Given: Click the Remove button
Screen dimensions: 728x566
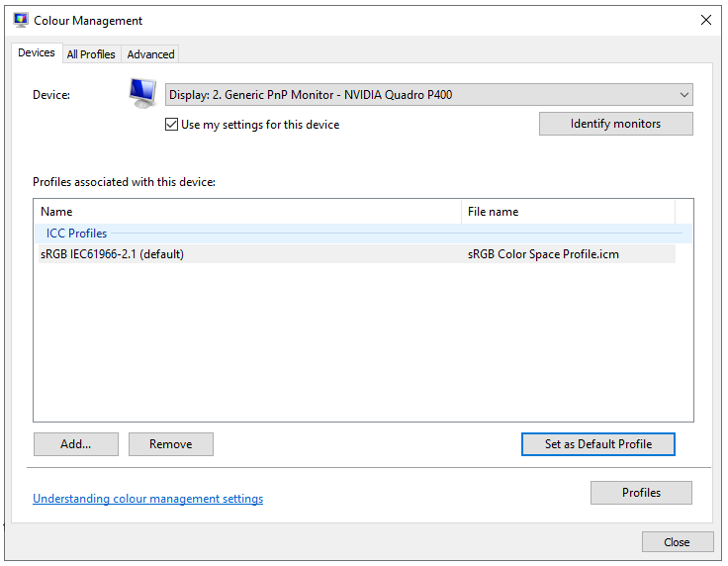Looking at the screenshot, I should coord(171,444).
